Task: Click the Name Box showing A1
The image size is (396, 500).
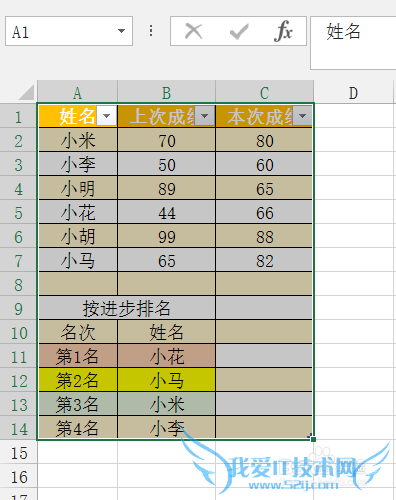Action: point(69,31)
